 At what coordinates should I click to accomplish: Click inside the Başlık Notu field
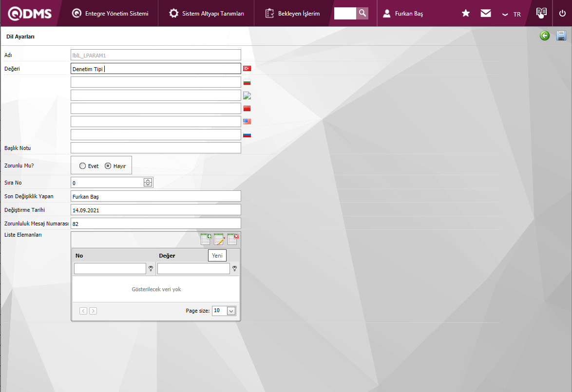tap(155, 148)
